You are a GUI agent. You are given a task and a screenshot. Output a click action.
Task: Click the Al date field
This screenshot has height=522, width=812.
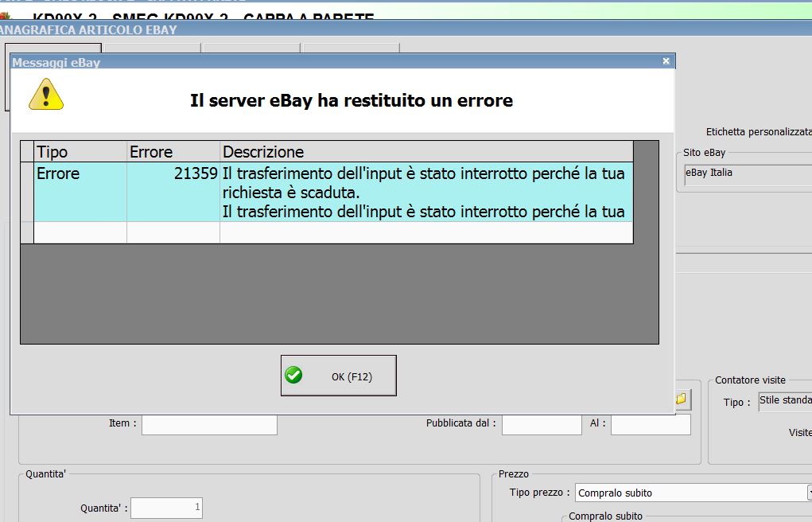(x=651, y=425)
